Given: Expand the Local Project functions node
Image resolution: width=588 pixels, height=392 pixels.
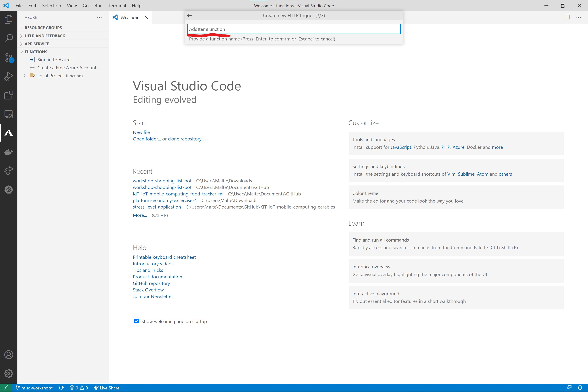Looking at the screenshot, I should 24,75.
